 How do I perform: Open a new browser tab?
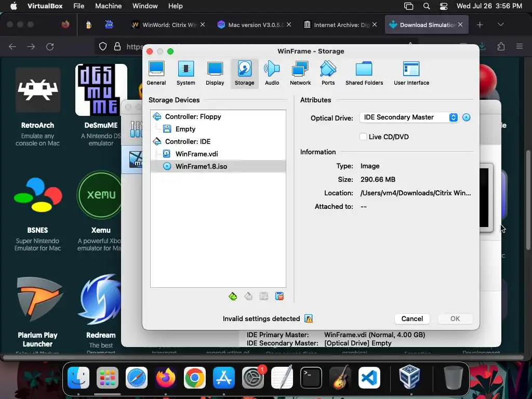pyautogui.click(x=480, y=25)
